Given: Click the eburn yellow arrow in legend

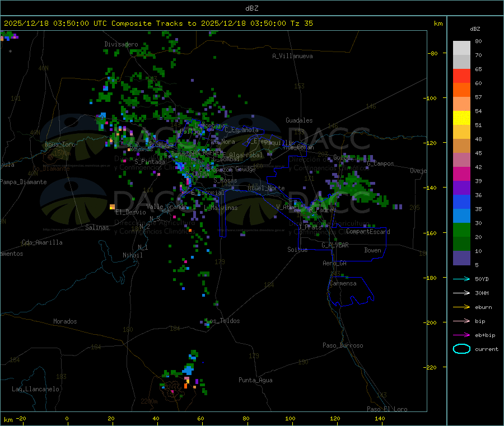Looking at the screenshot, I should click(461, 307).
